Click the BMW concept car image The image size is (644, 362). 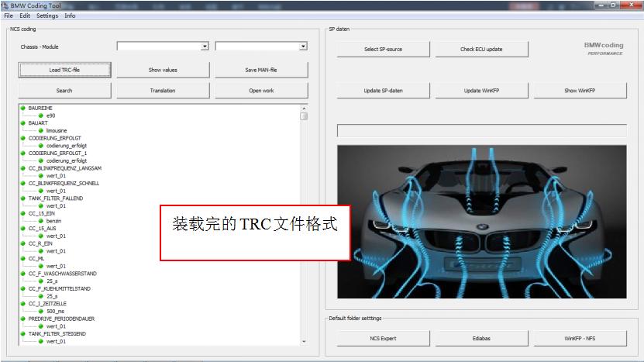(x=482, y=222)
